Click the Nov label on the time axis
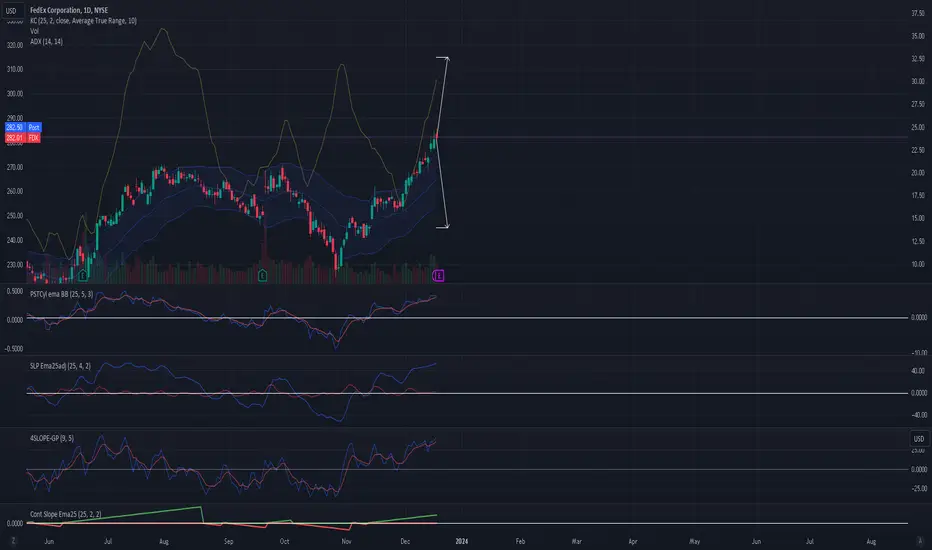The height and width of the screenshot is (550, 932). tap(347, 541)
